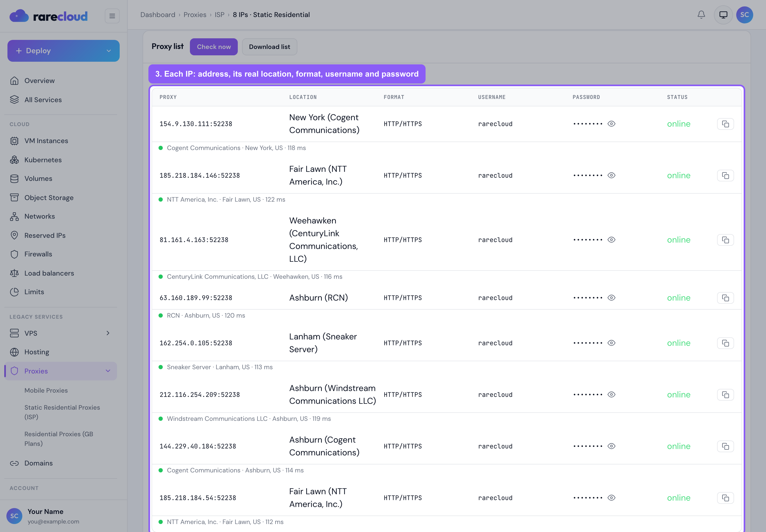Open Your Name account profile
Image resolution: width=766 pixels, height=532 pixels.
(x=63, y=516)
